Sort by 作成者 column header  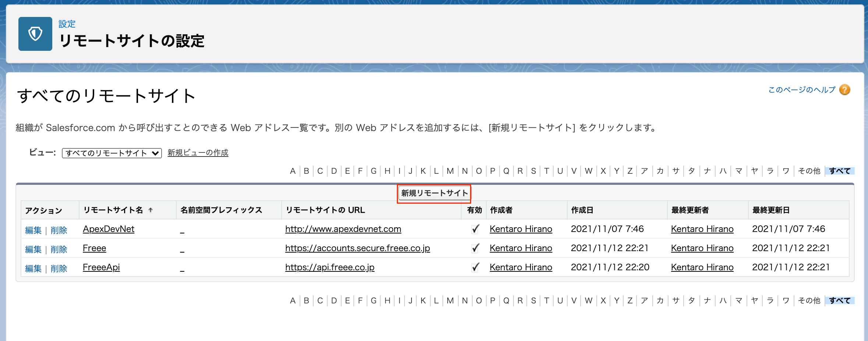[x=501, y=210]
